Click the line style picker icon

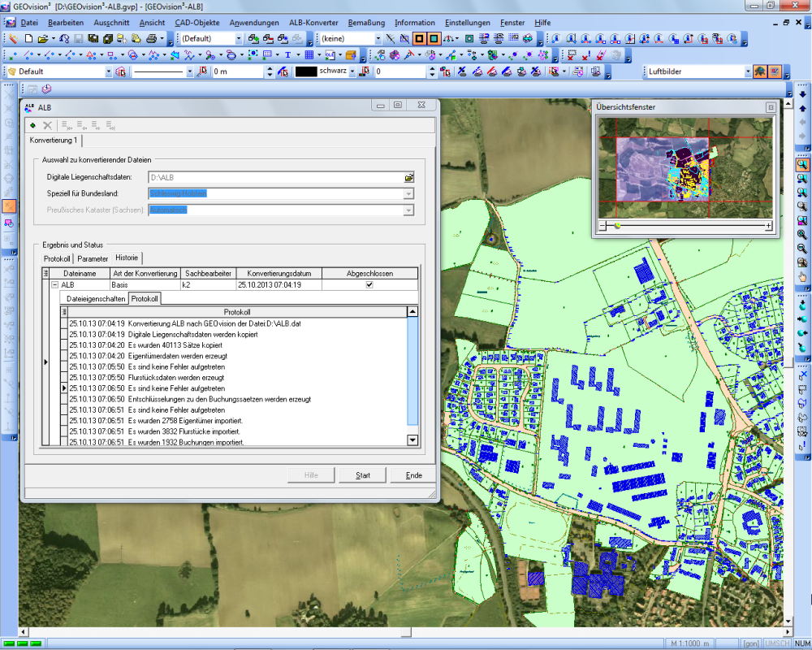click(x=202, y=71)
